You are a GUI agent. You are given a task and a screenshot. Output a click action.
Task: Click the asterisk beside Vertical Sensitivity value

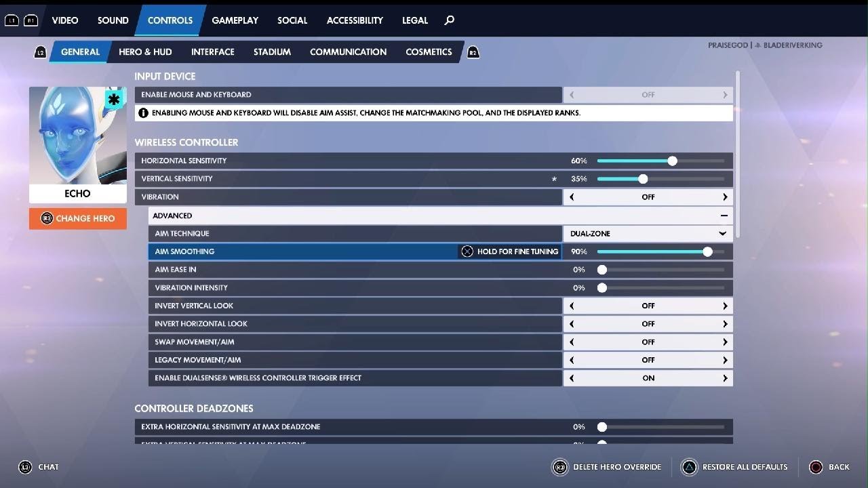coord(554,180)
